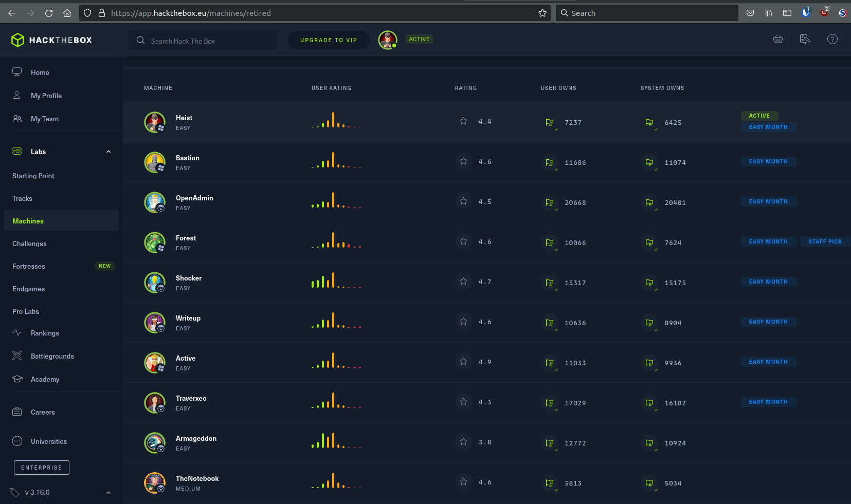Click the user profile avatar in header

[x=387, y=40]
